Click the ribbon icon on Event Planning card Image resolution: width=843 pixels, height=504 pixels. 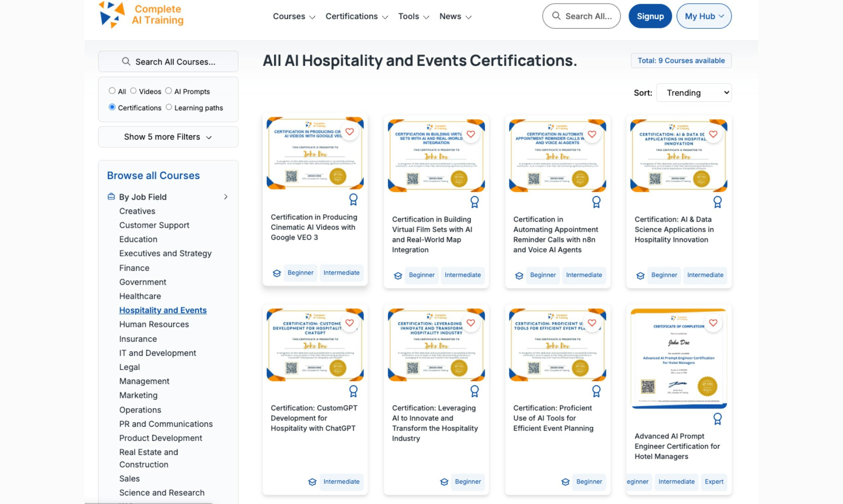click(596, 391)
